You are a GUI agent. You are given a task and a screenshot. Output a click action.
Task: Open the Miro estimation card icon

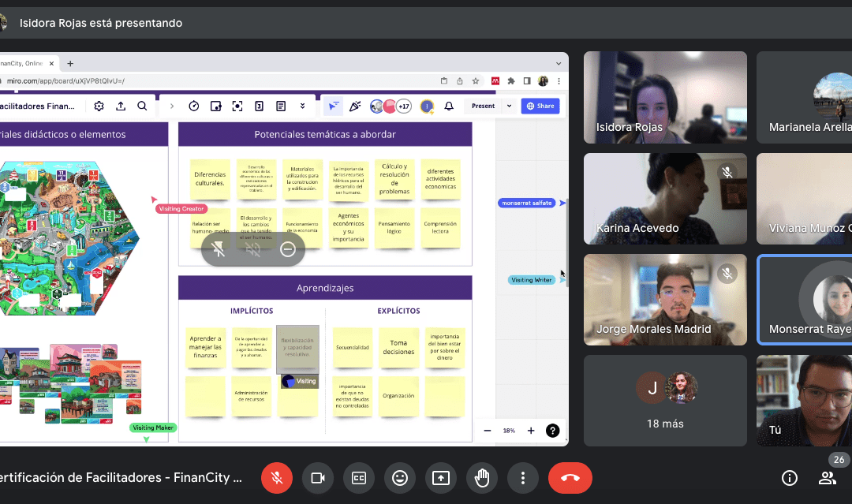(260, 106)
